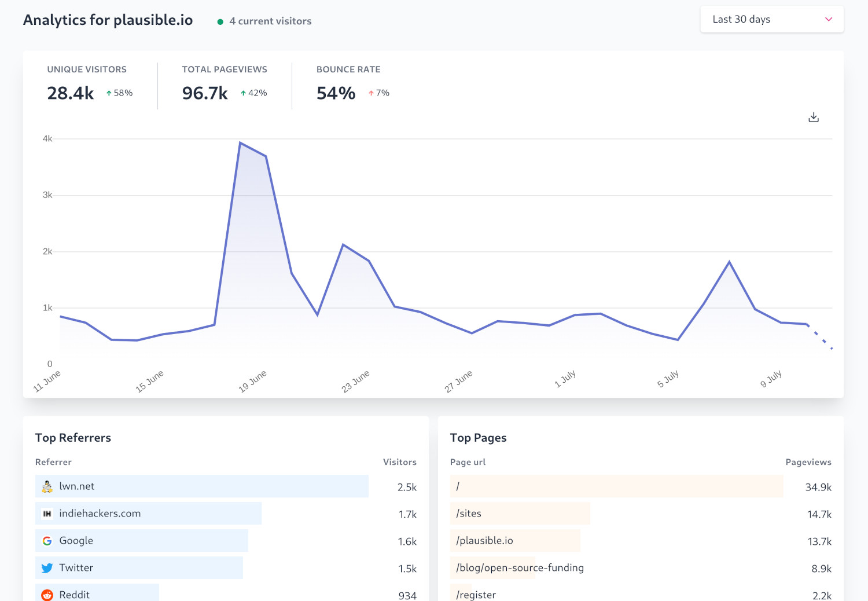Open the /sites page row
This screenshot has width=868, height=601.
(x=641, y=514)
